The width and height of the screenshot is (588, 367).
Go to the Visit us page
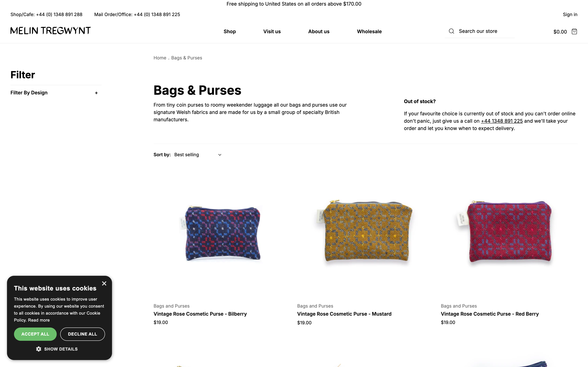(x=272, y=32)
